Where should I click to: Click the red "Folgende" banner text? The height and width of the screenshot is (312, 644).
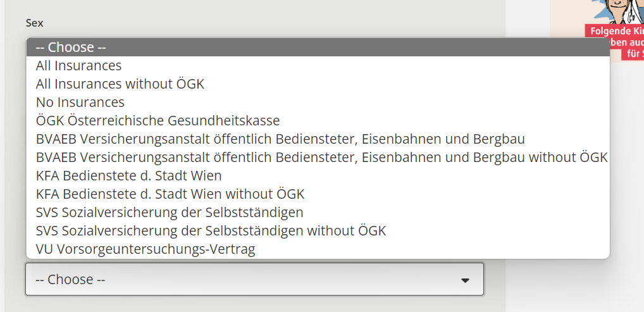point(607,31)
